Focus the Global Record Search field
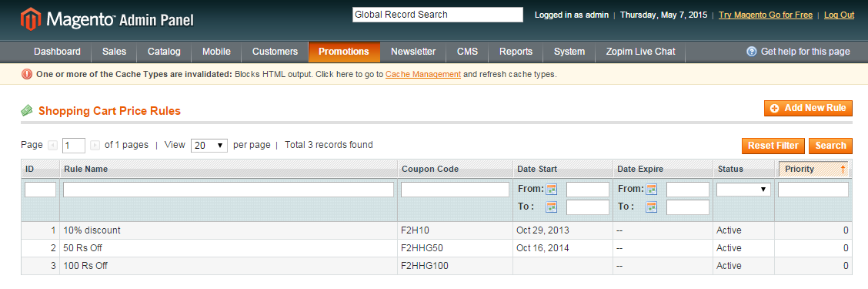868x289 pixels. click(438, 15)
